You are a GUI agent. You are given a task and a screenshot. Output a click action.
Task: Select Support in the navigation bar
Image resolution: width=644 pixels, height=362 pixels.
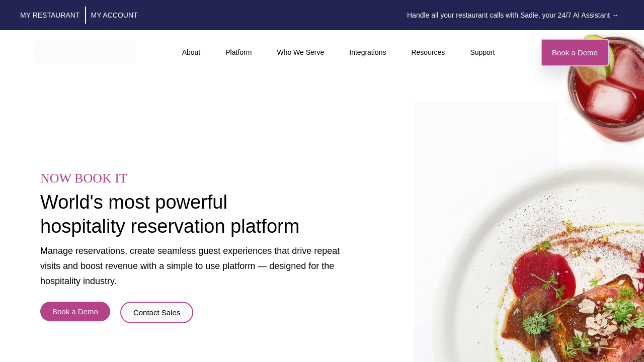tap(482, 52)
